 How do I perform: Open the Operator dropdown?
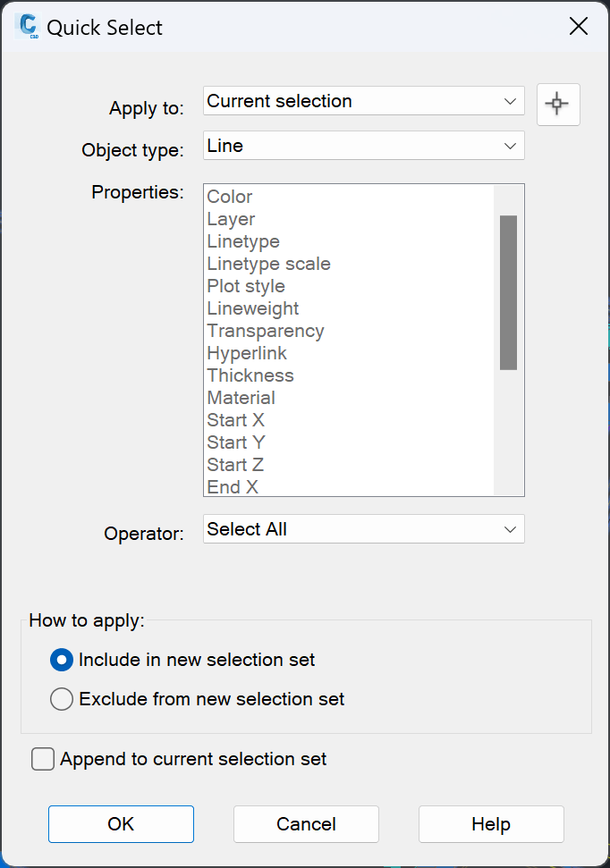point(363,529)
